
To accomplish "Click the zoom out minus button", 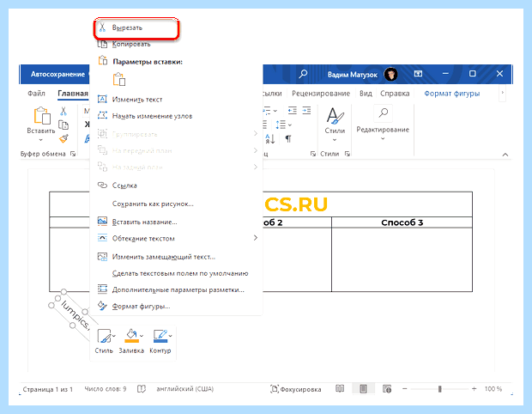I will (x=404, y=389).
